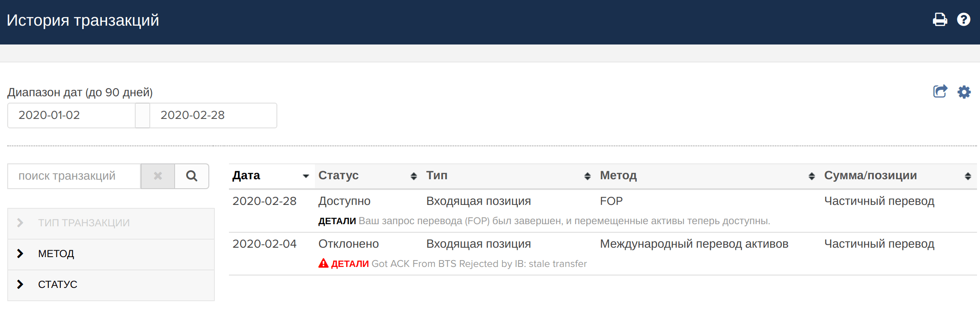Clear the search with X button

(x=158, y=176)
